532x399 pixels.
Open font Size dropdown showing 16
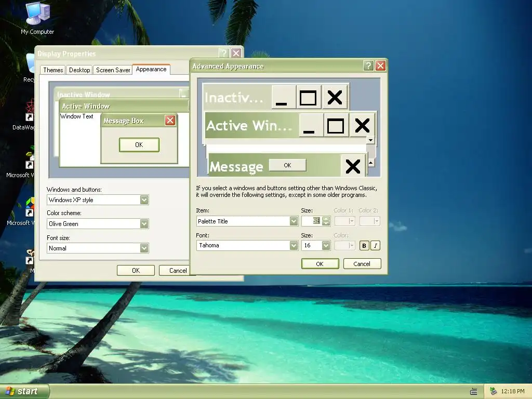pos(326,245)
